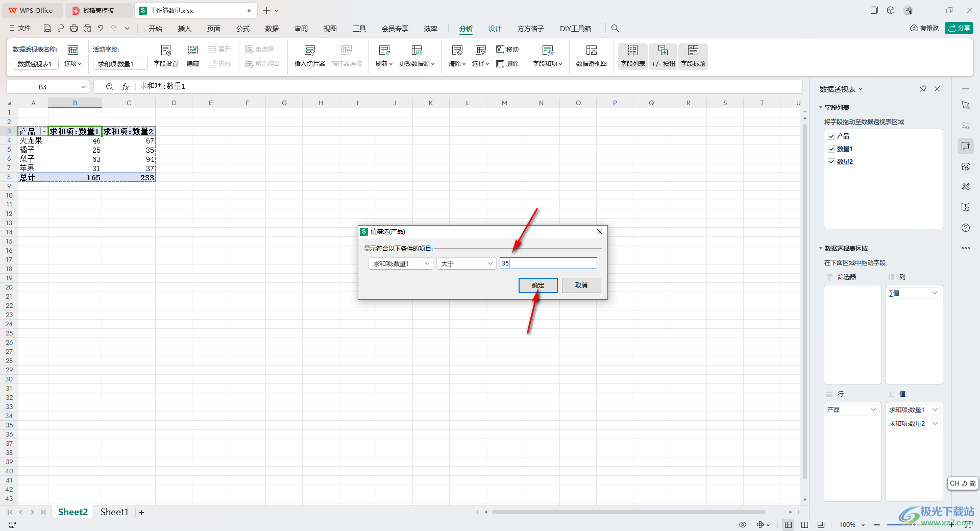Image resolution: width=980 pixels, height=531 pixels.
Task: Toggle Field Headers (字段标题)
Action: pos(693,56)
